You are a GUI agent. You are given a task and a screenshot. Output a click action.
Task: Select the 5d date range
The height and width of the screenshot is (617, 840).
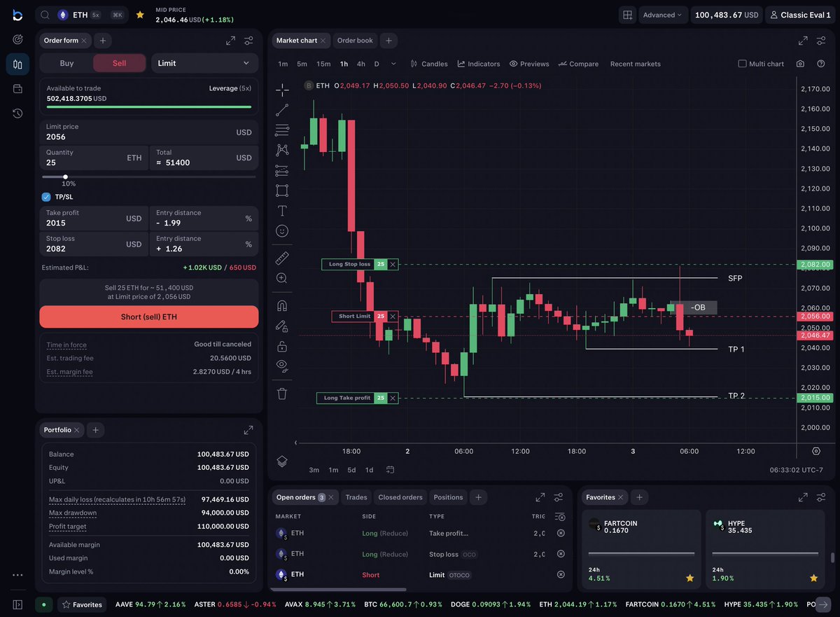(x=351, y=470)
